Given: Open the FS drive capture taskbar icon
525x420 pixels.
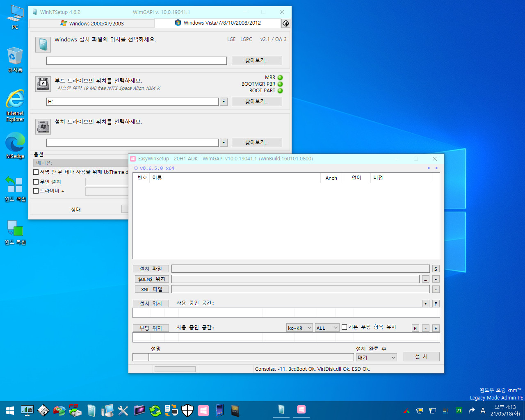Looking at the screenshot, I should click(x=75, y=410).
